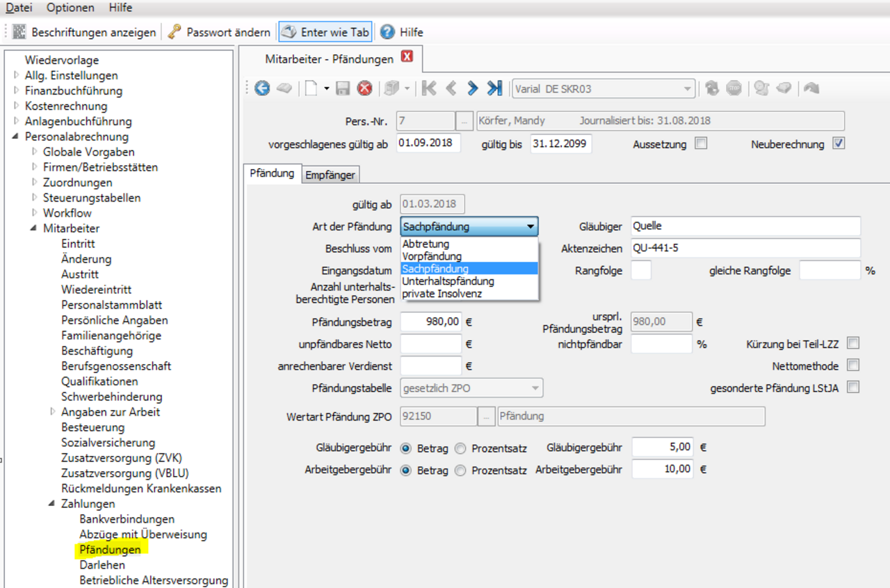This screenshot has height=588, width=890.
Task: Collapse the Personalabrechnung tree node
Action: [x=17, y=136]
